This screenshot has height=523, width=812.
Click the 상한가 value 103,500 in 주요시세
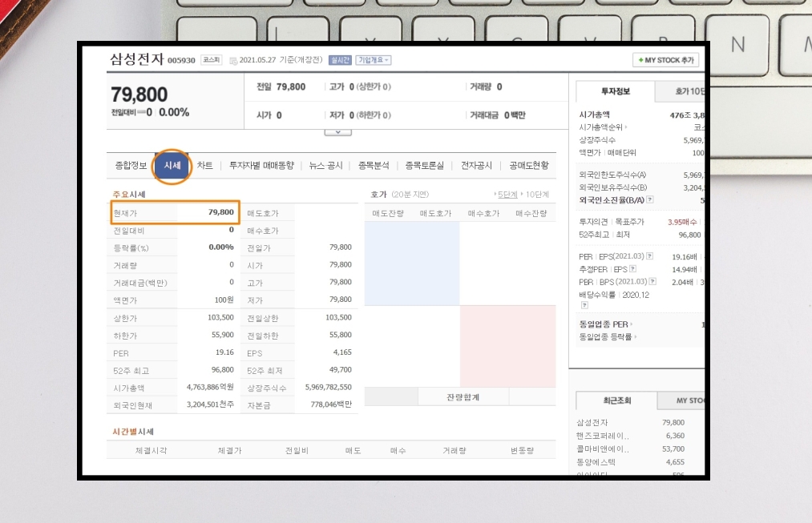click(220, 318)
